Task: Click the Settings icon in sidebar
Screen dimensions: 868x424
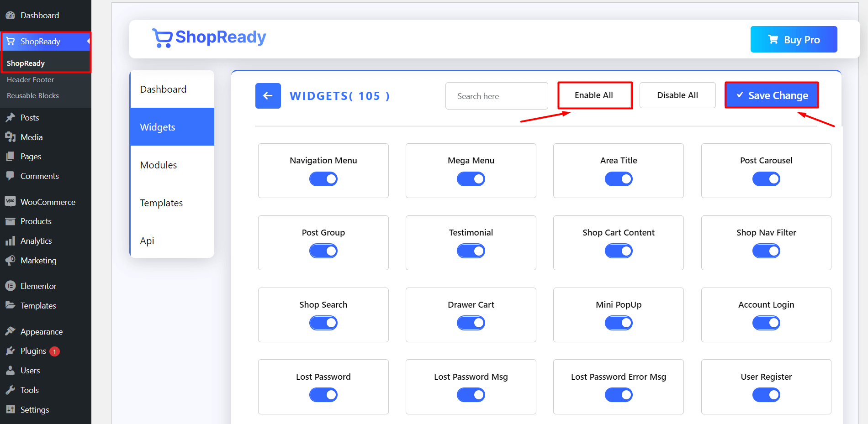Action: [10, 409]
